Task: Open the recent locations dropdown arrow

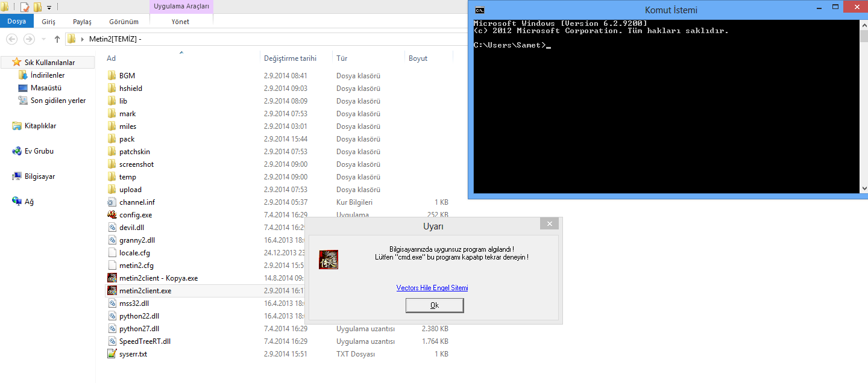Action: tap(43, 40)
